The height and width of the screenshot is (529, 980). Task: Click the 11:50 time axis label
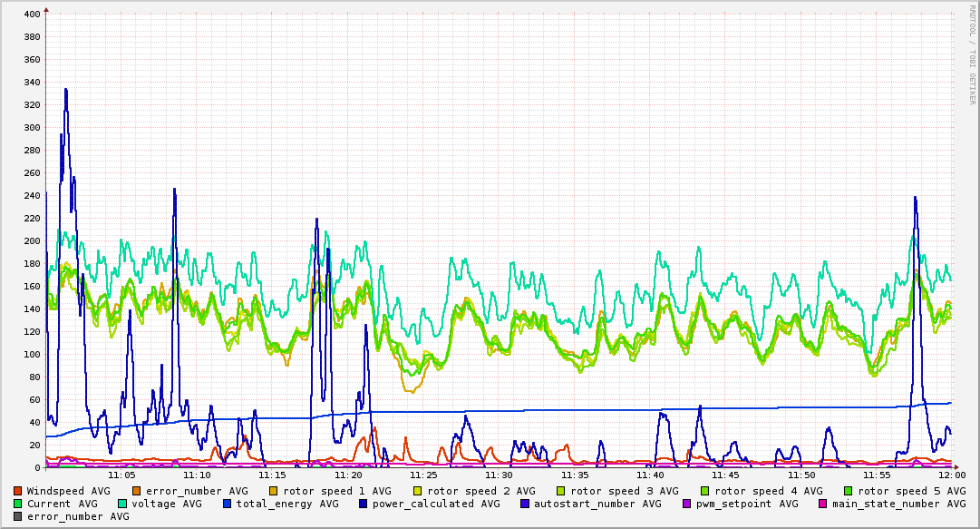[x=801, y=475]
